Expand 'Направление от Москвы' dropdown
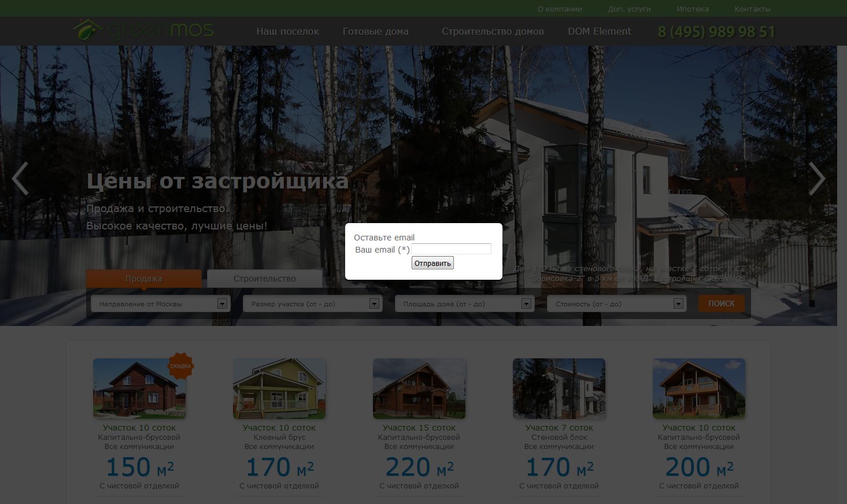Image resolution: width=847 pixels, height=504 pixels. coord(161,303)
